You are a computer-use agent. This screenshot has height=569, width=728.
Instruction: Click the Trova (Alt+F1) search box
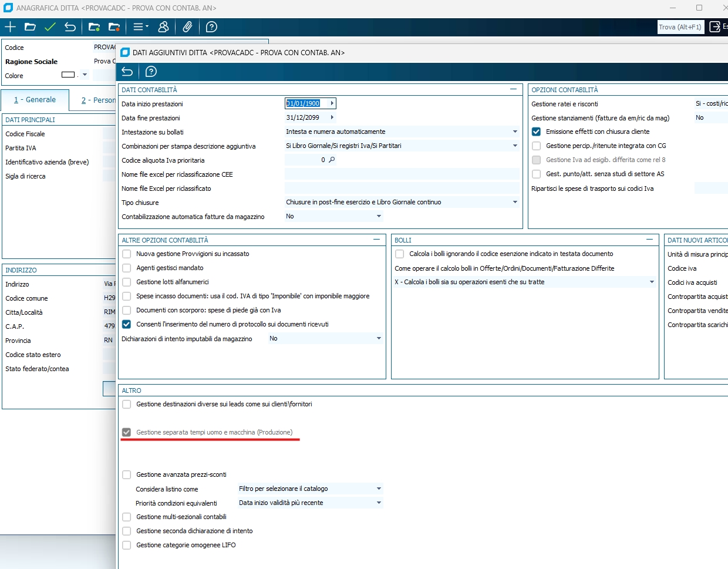tap(680, 27)
